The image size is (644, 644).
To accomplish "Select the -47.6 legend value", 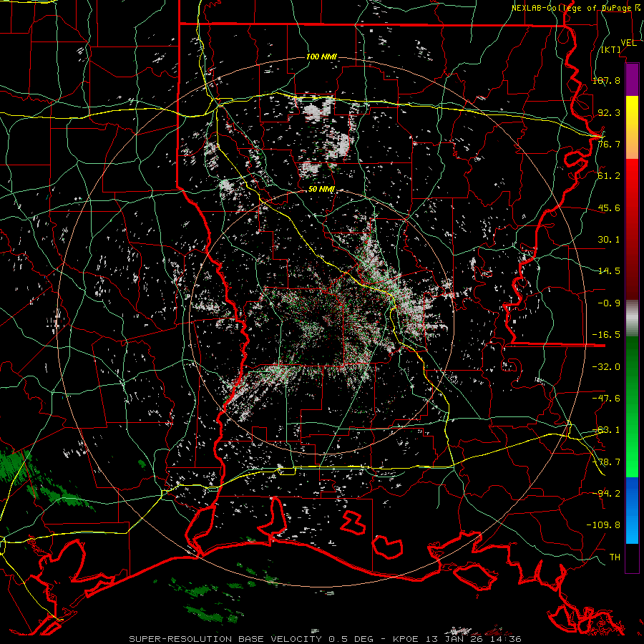I will pyautogui.click(x=606, y=399).
